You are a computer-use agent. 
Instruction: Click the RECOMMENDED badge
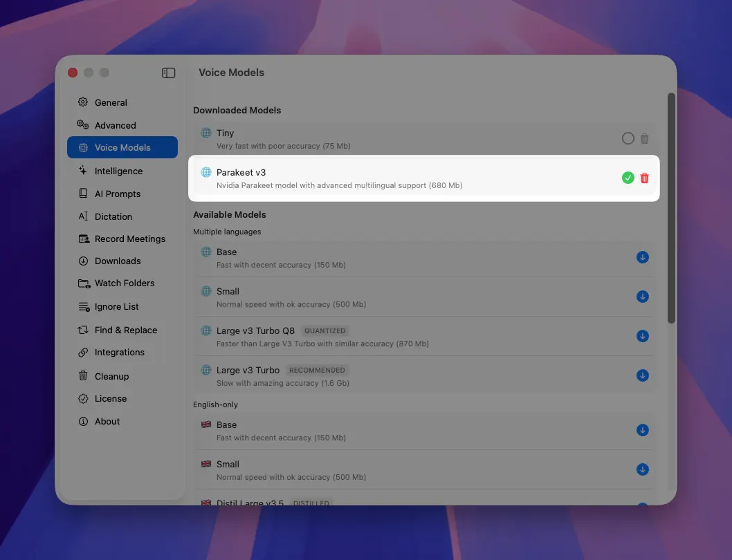(317, 370)
